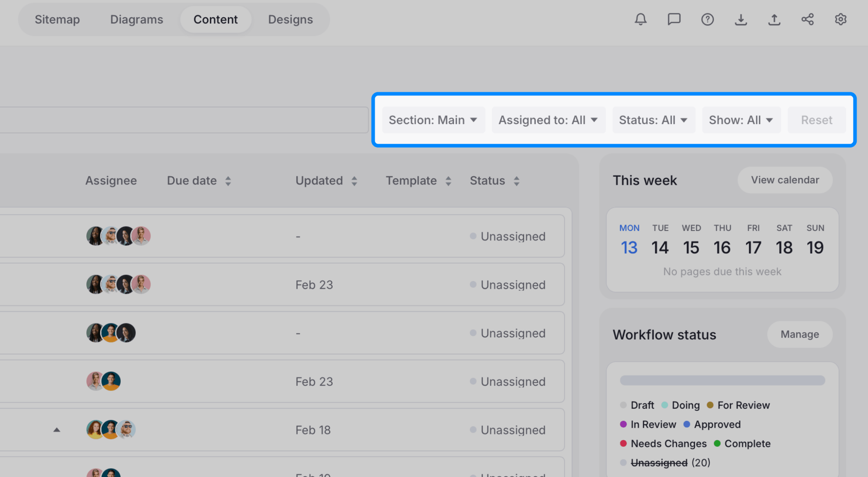Select Saturday 18 in the week calendar
The width and height of the screenshot is (868, 477).
[784, 240]
